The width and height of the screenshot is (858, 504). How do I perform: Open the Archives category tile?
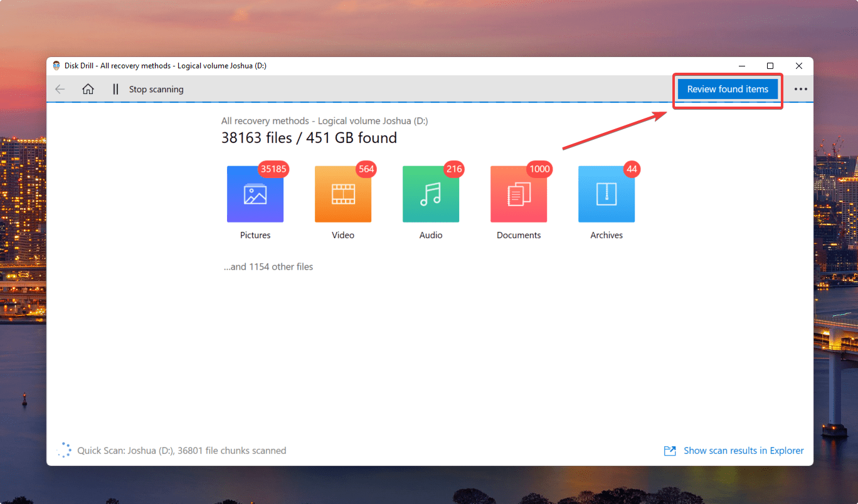click(x=606, y=194)
